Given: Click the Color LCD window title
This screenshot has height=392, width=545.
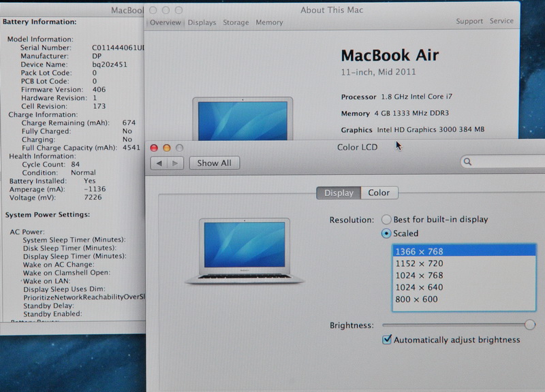Looking at the screenshot, I should pos(357,147).
